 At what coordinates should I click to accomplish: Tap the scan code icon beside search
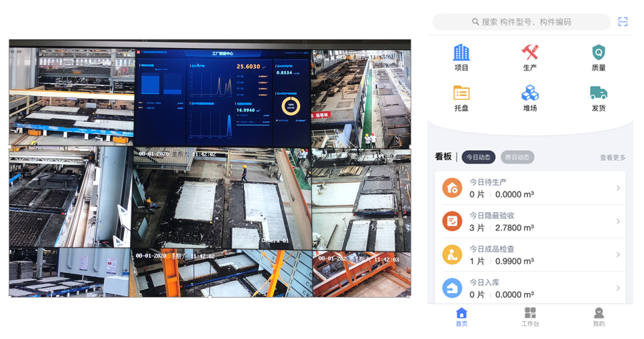[623, 22]
